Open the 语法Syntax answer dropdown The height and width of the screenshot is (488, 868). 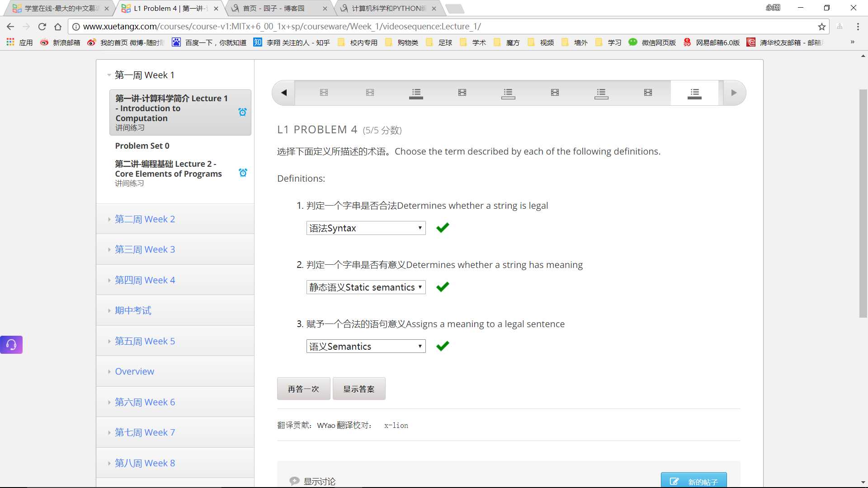click(366, 228)
